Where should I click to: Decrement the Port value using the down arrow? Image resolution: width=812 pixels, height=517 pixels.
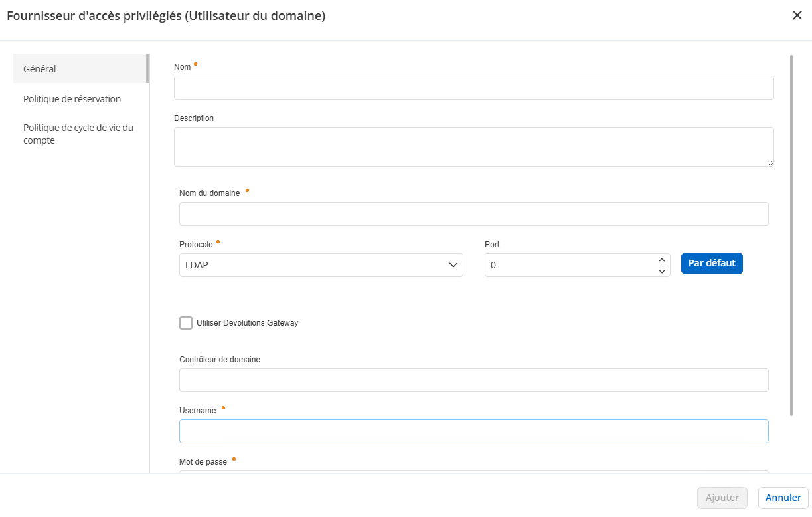[x=661, y=270]
